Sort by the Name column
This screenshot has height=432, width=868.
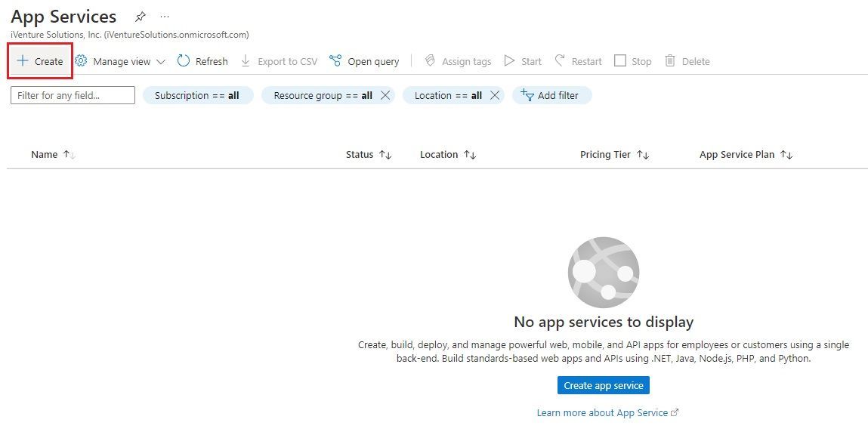[53, 154]
